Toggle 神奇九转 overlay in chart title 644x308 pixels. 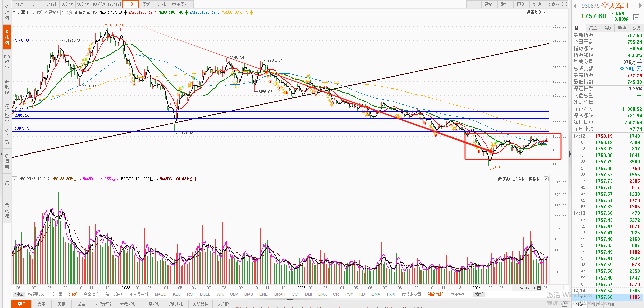82,12
